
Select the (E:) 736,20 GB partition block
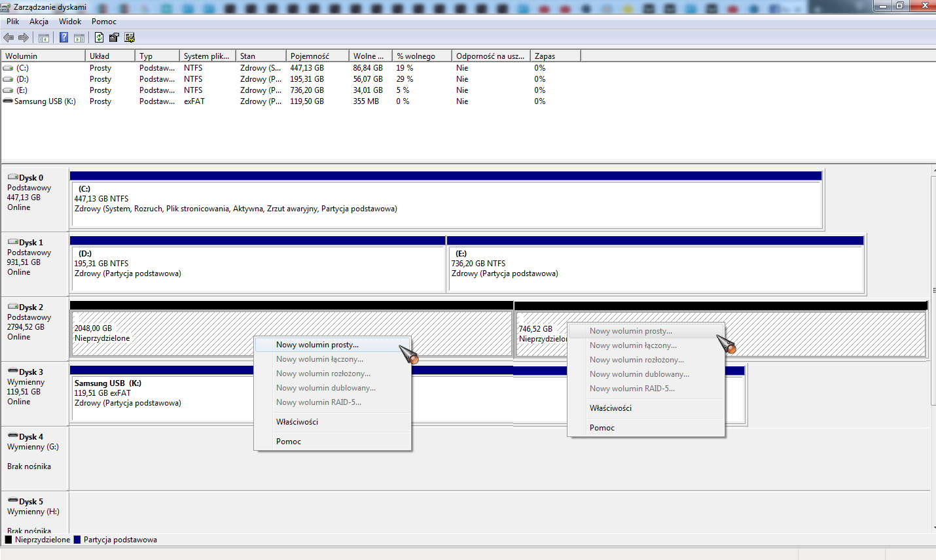pos(655,265)
